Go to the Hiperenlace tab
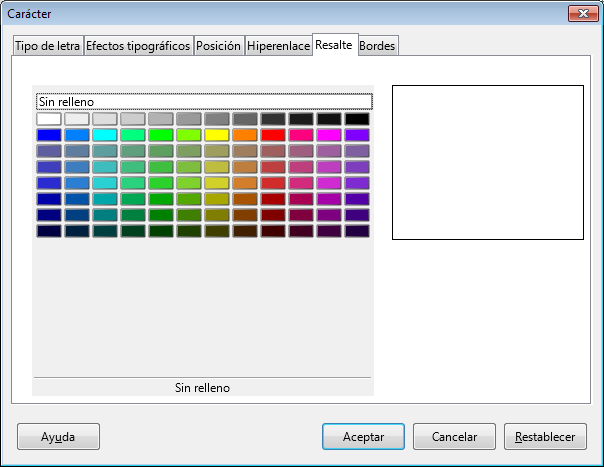This screenshot has height=467, width=604. coord(278,47)
